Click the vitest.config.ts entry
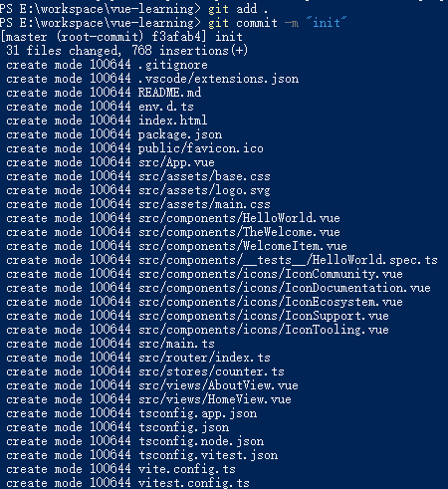The image size is (448, 489). [194, 483]
